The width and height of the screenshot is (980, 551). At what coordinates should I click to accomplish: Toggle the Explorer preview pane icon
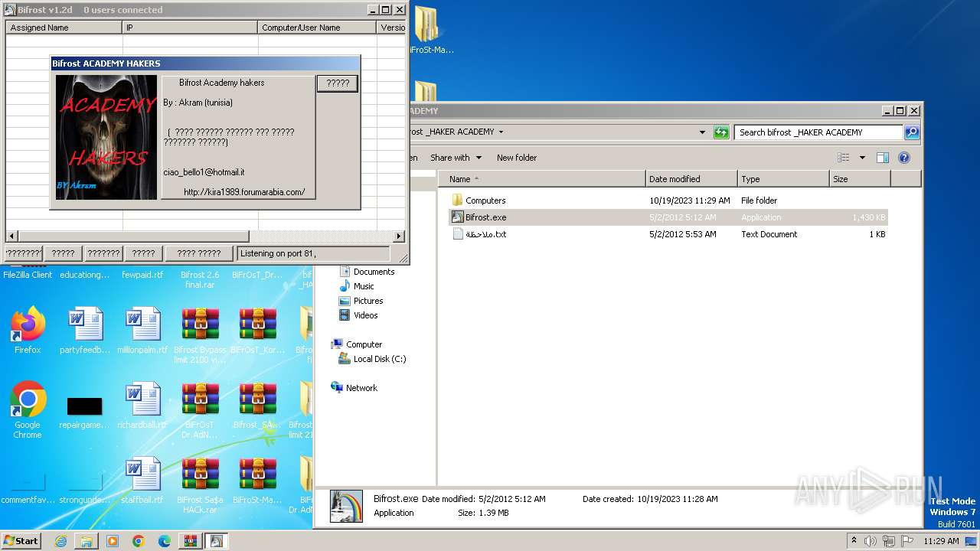point(882,158)
